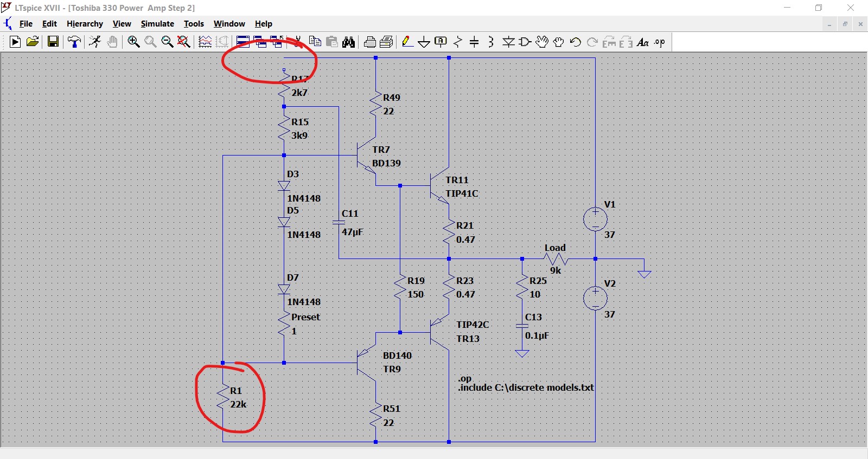Click the Paste icon in toolbar
Image resolution: width=868 pixels, height=459 pixels.
[x=332, y=42]
